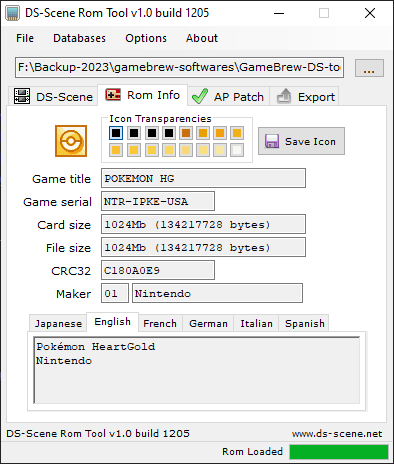Click the Pokémon HeartGold banner text box

(197, 370)
